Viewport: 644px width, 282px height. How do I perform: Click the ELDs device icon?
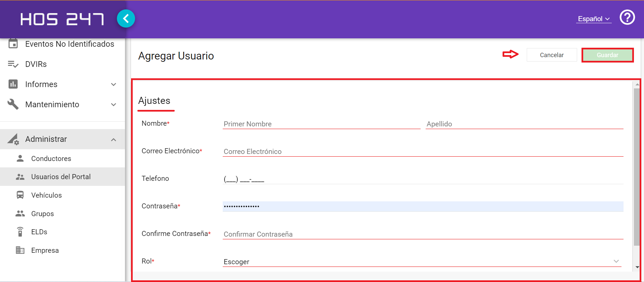pos(20,232)
